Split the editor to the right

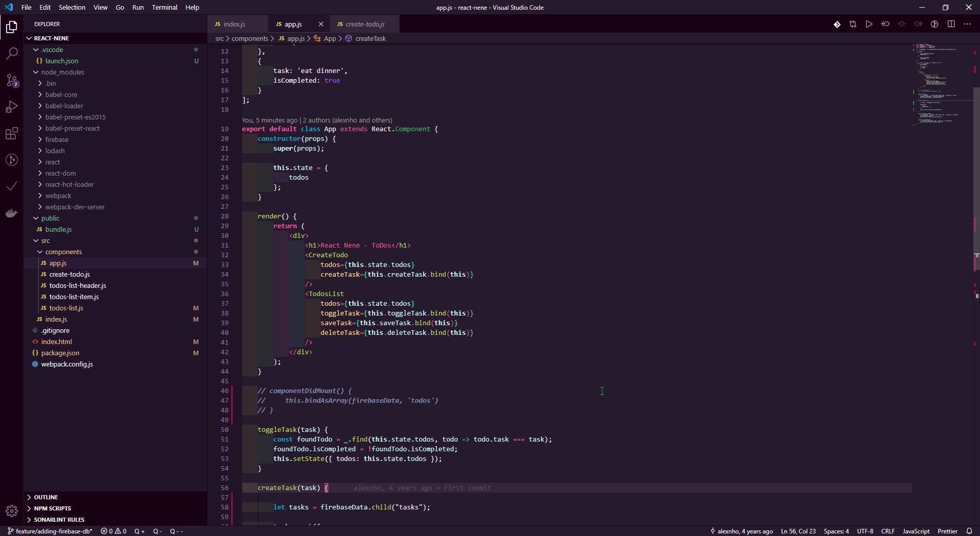951,24
